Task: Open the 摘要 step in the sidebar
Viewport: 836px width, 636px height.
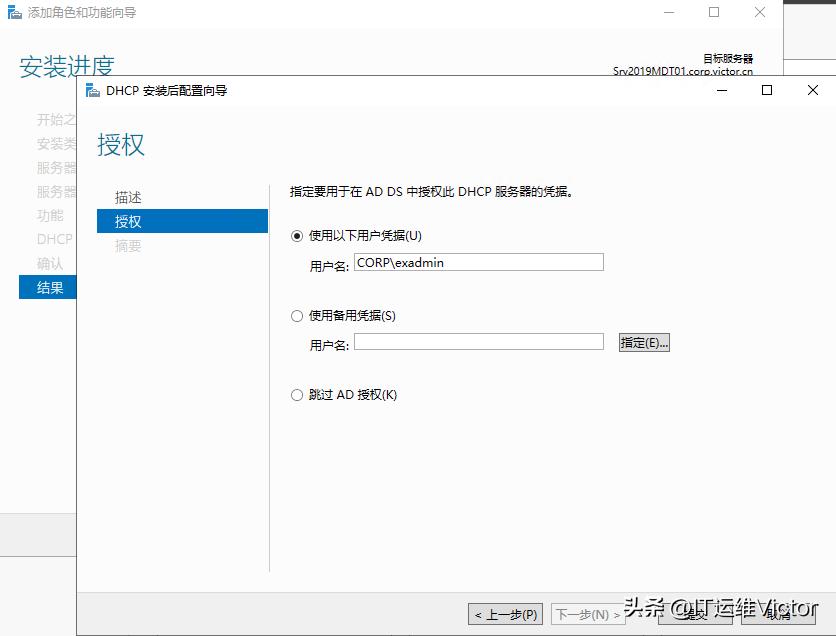Action: 128,246
